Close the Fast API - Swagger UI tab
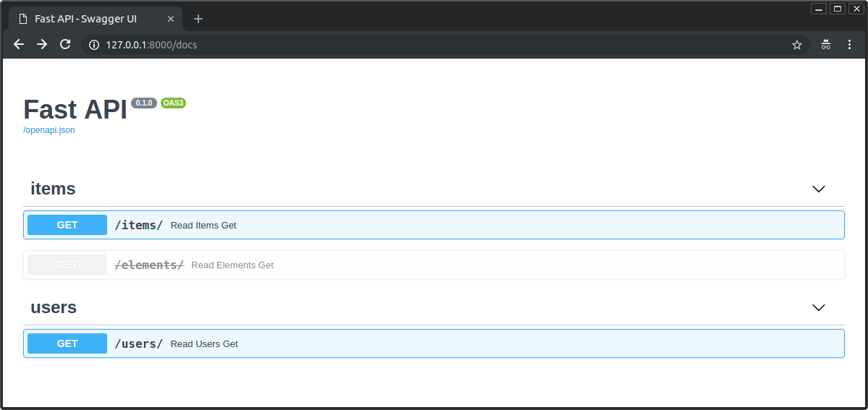Image resolution: width=868 pixels, height=410 pixels. [x=171, y=19]
